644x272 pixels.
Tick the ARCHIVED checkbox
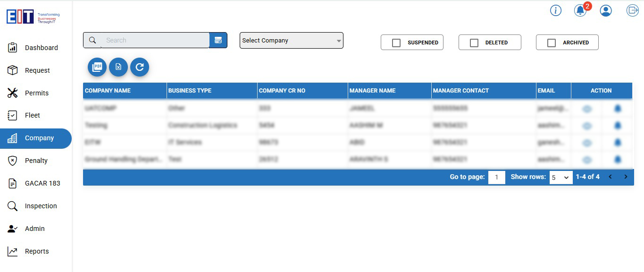552,43
